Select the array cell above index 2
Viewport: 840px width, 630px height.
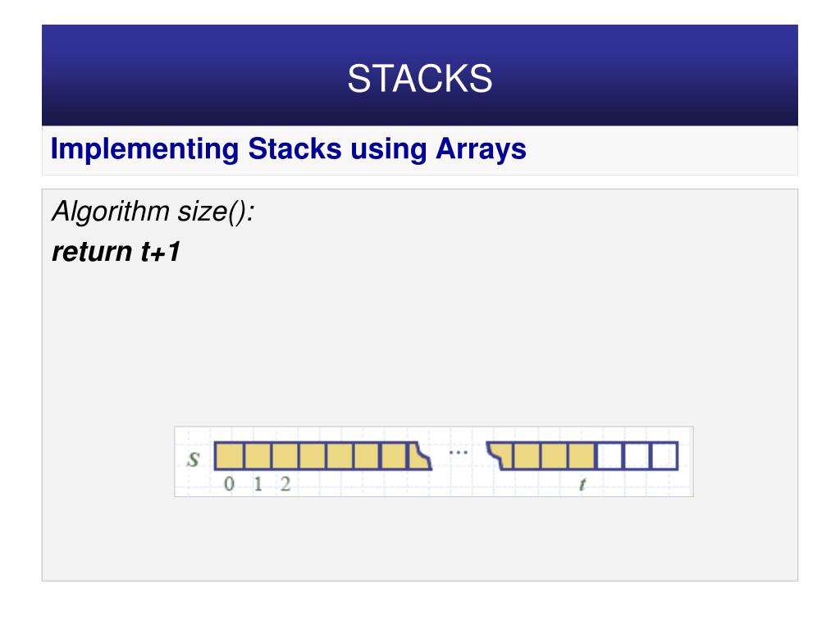coord(285,456)
